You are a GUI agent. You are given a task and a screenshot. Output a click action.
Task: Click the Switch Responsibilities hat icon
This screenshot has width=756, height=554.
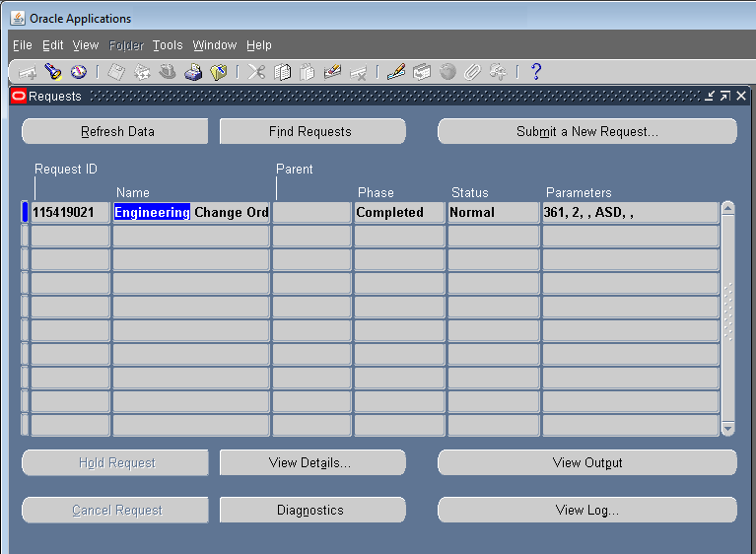click(168, 72)
